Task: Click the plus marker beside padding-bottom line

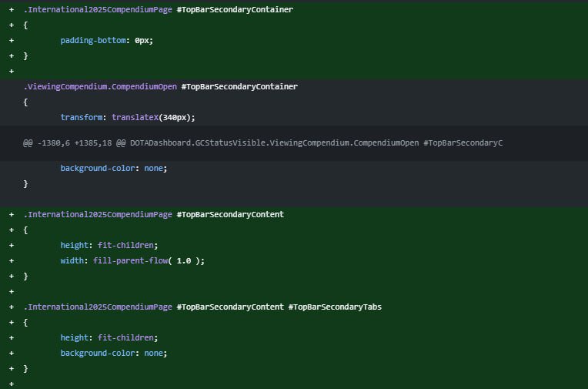Action: tap(12, 40)
